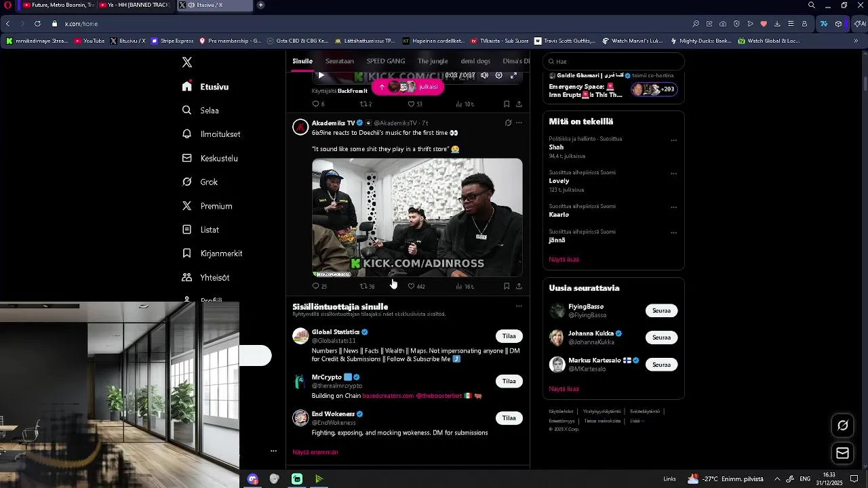The width and height of the screenshot is (868, 488).
Task: Click the pink julkaisi new posts pill
Action: [408, 87]
